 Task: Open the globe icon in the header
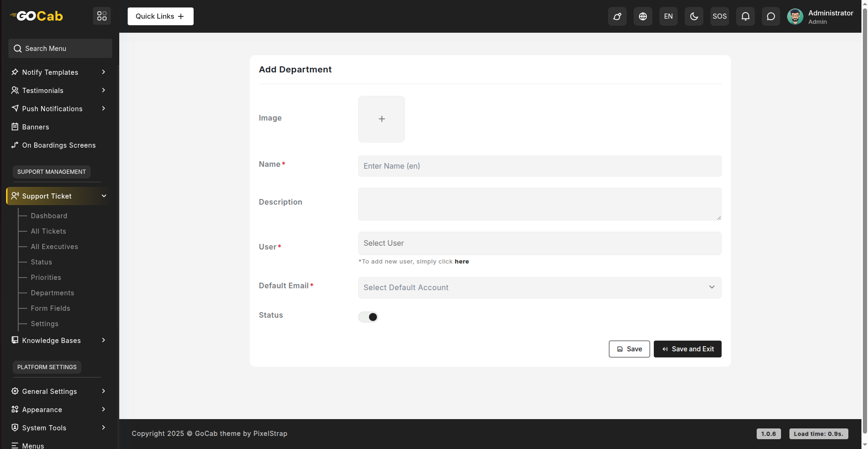(x=643, y=16)
